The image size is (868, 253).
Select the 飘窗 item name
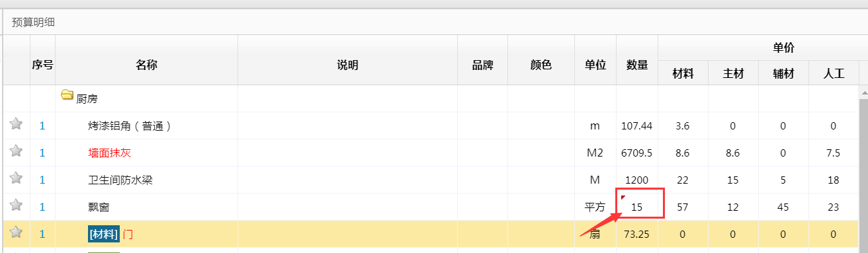pos(99,207)
